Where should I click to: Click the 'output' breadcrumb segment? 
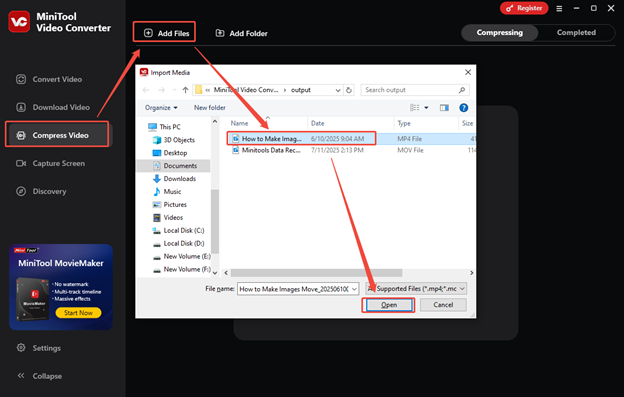point(300,90)
